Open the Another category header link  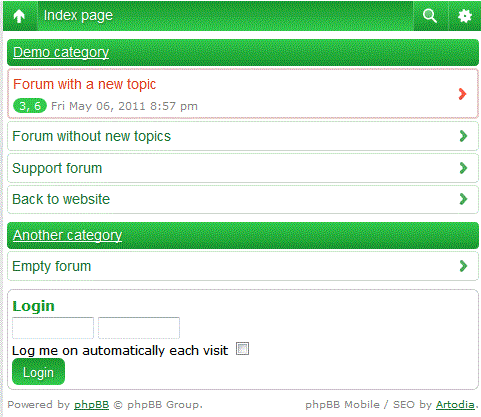point(67,235)
